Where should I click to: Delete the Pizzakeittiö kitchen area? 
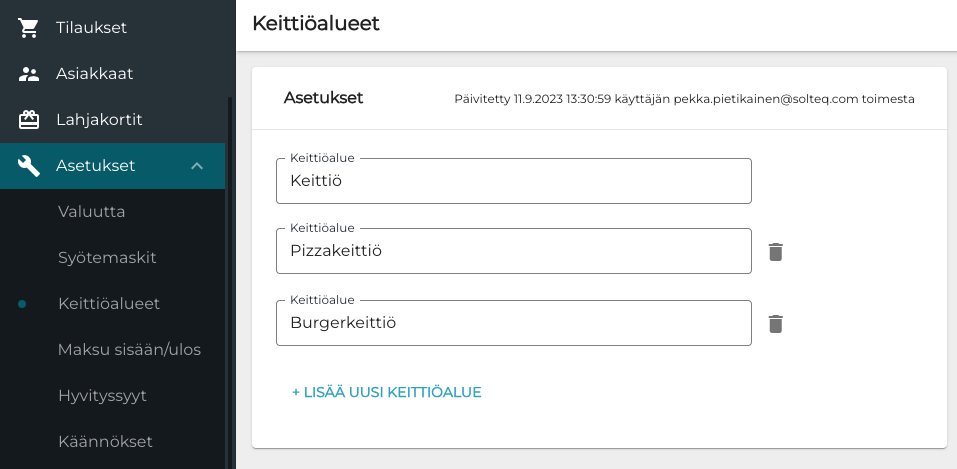(775, 252)
